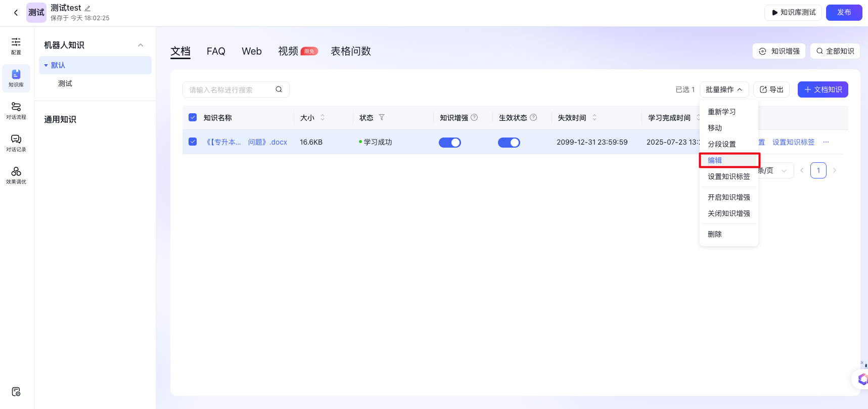Choose 编辑 from the batch menu
This screenshot has height=409, width=868.
pos(715,160)
